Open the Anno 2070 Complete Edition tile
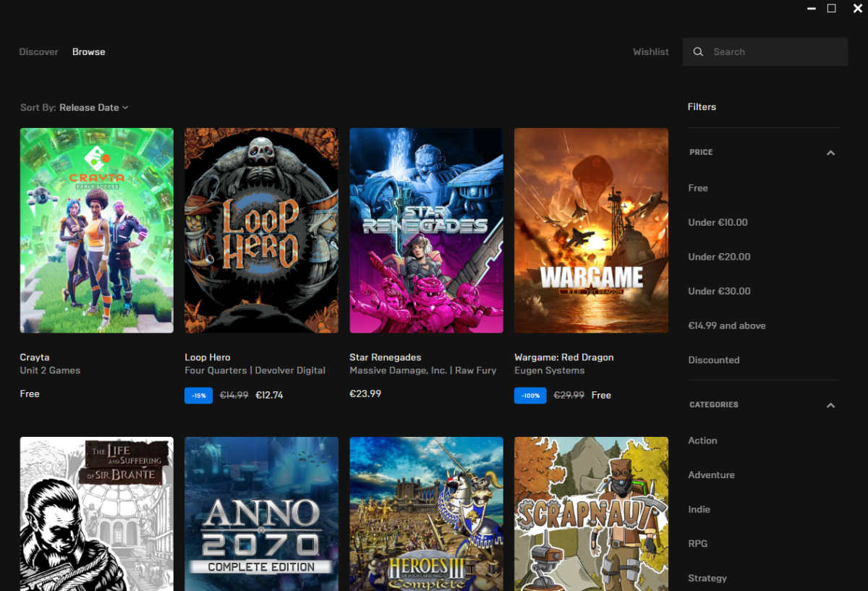This screenshot has height=591, width=868. click(261, 514)
